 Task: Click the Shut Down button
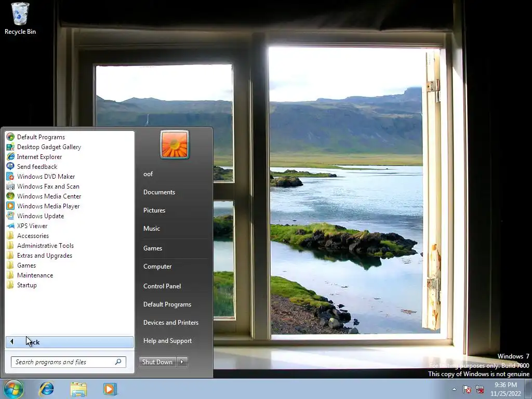(157, 362)
